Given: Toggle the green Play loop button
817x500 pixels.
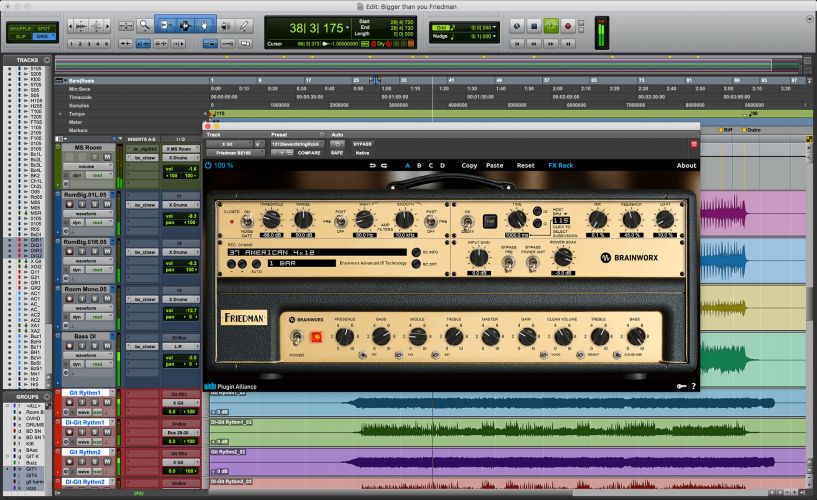Looking at the screenshot, I should [551, 26].
